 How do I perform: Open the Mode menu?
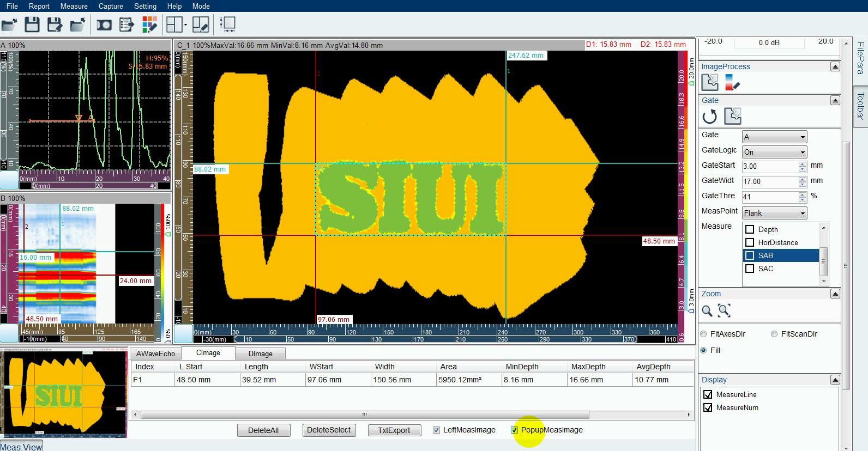click(201, 6)
